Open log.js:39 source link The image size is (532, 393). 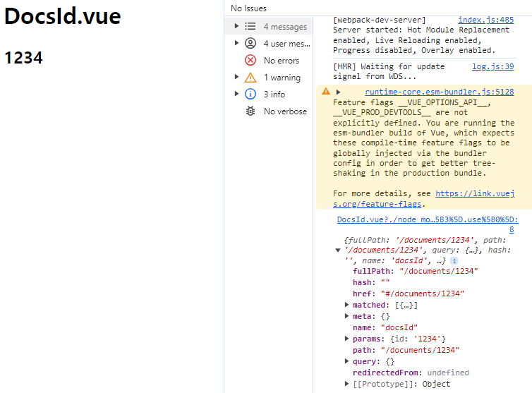492,66
